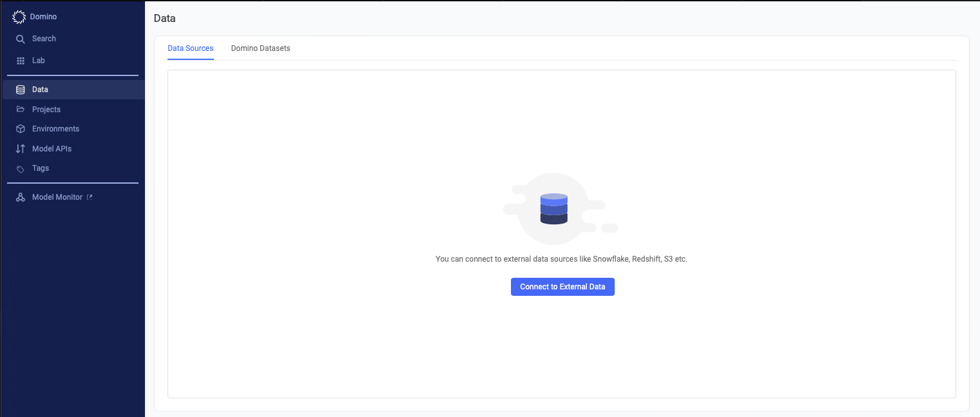Select the Model APIs arrows icon

click(x=21, y=148)
